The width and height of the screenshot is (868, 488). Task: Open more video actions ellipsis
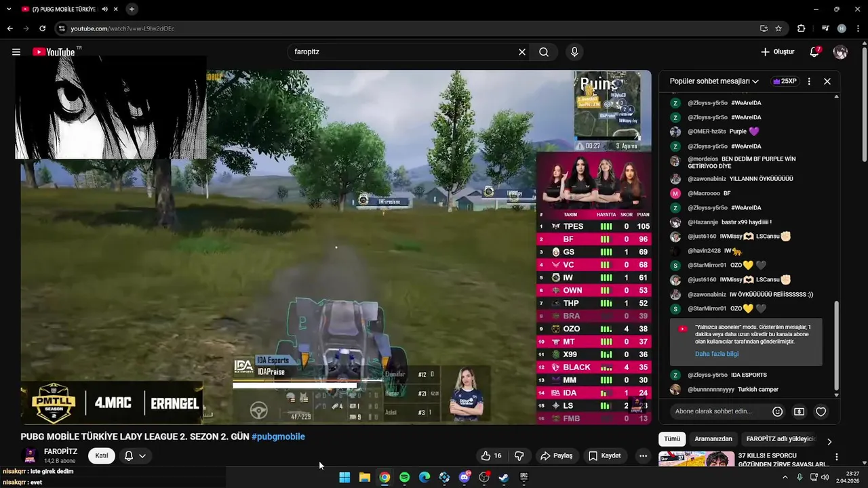click(643, 456)
